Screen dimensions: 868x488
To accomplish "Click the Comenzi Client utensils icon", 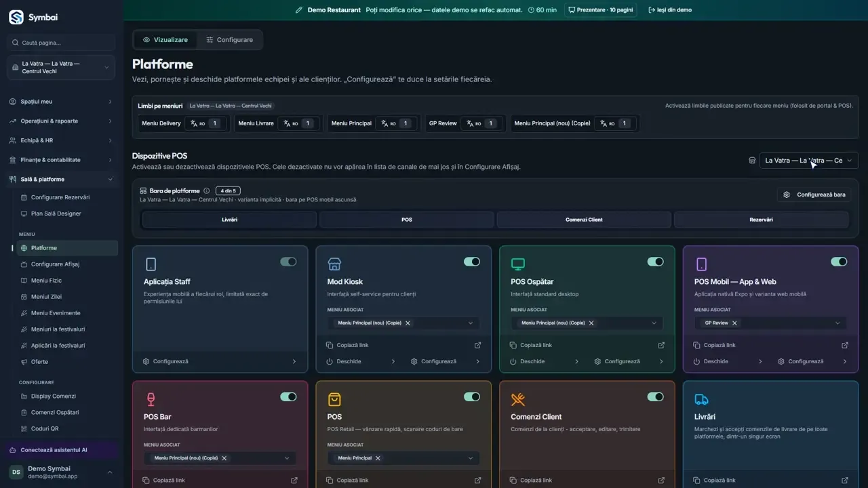I will point(518,399).
